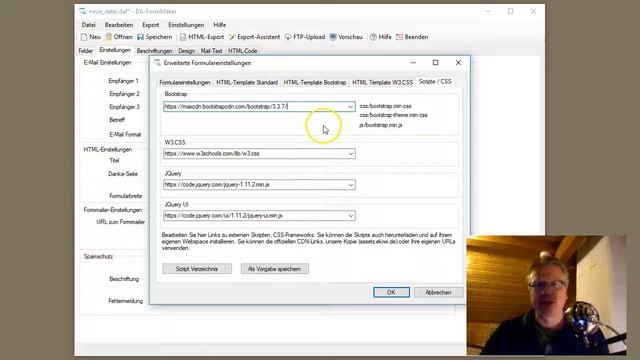Maximize the Erweiterte Formulareinstellungen dialog

point(436,62)
